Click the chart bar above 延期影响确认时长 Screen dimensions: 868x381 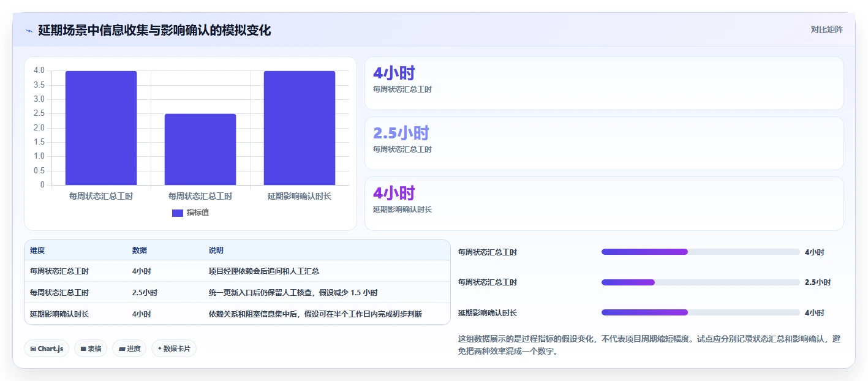tap(300, 128)
